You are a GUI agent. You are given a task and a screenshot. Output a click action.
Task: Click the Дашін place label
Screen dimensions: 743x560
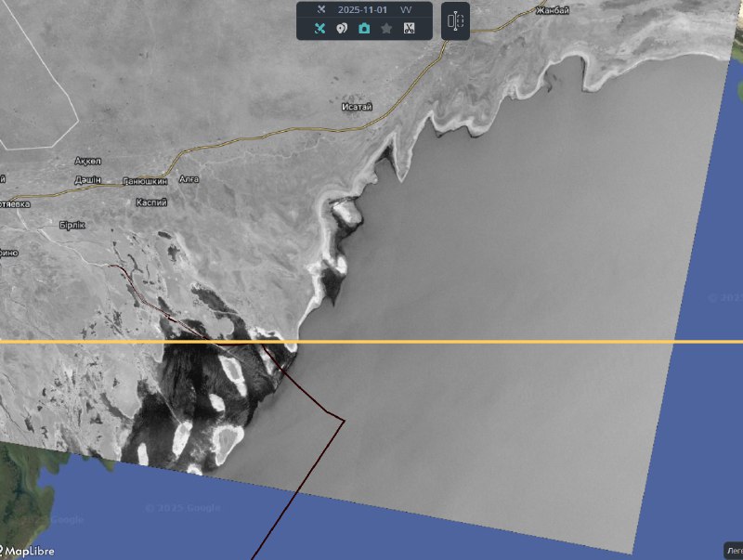[87, 179]
